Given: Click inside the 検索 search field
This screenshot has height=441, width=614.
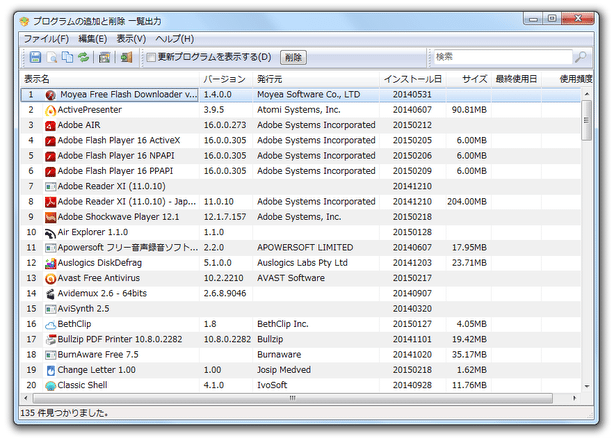Looking at the screenshot, I should (x=503, y=57).
